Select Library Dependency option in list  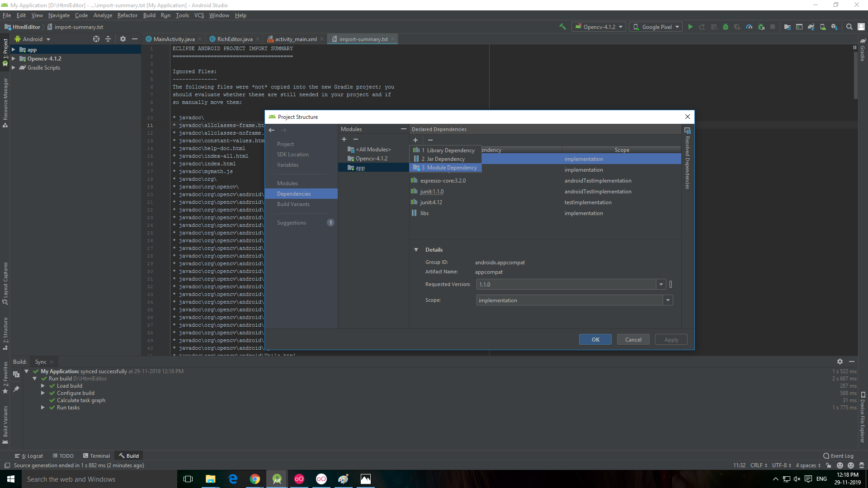(447, 150)
